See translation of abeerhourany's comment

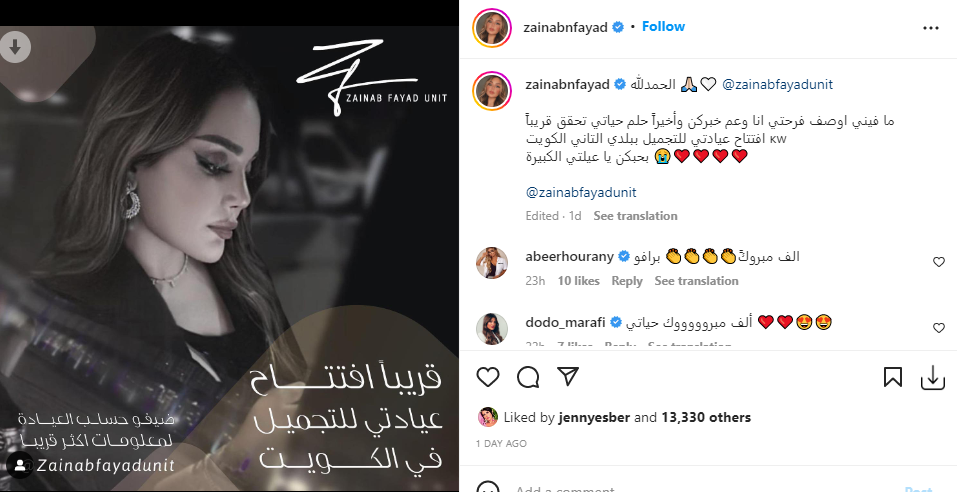coord(696,281)
